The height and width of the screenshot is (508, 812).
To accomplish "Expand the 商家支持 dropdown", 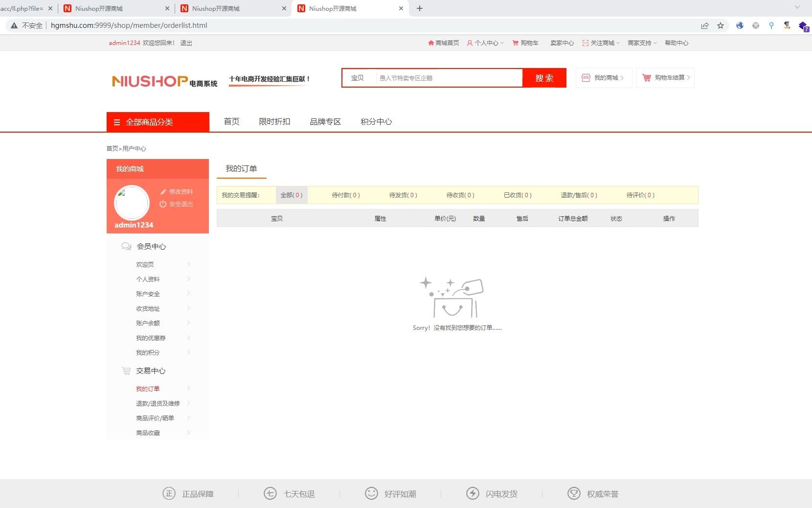I will (x=655, y=43).
